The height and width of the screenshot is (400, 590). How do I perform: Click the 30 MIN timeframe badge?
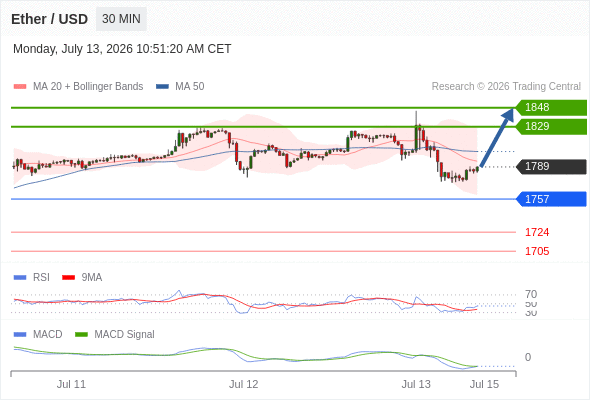pyautogui.click(x=121, y=19)
